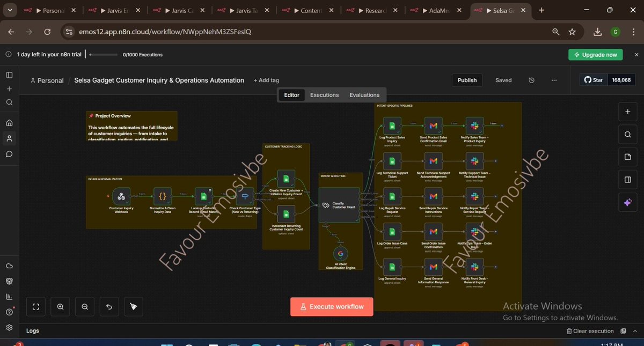Switch to the Research browser tab
The width and height of the screenshot is (644, 346).
[373, 10]
